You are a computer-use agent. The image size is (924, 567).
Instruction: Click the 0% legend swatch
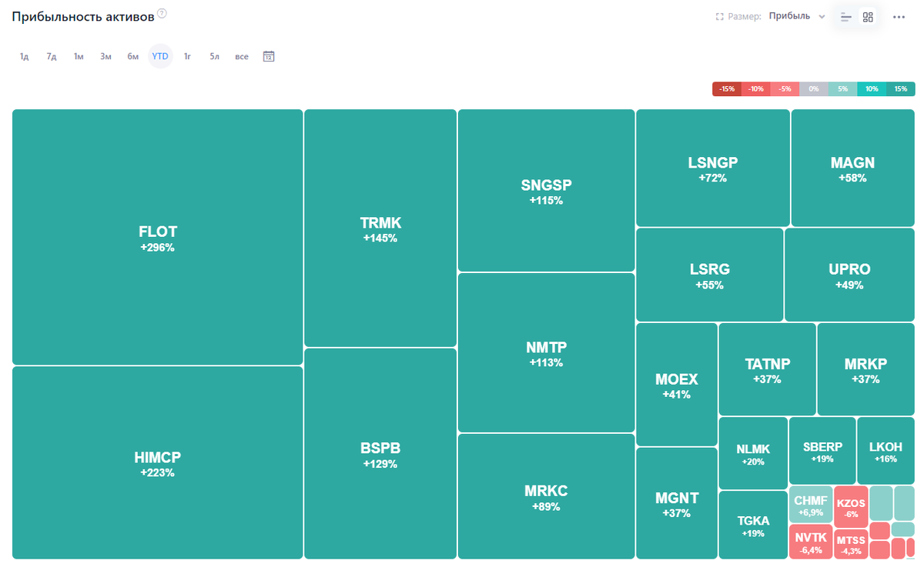click(x=814, y=89)
